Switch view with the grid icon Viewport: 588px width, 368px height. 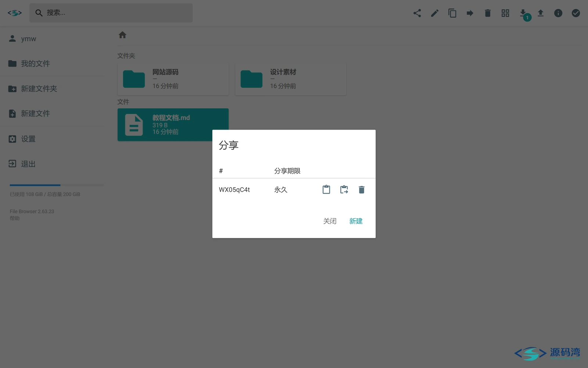tap(505, 13)
